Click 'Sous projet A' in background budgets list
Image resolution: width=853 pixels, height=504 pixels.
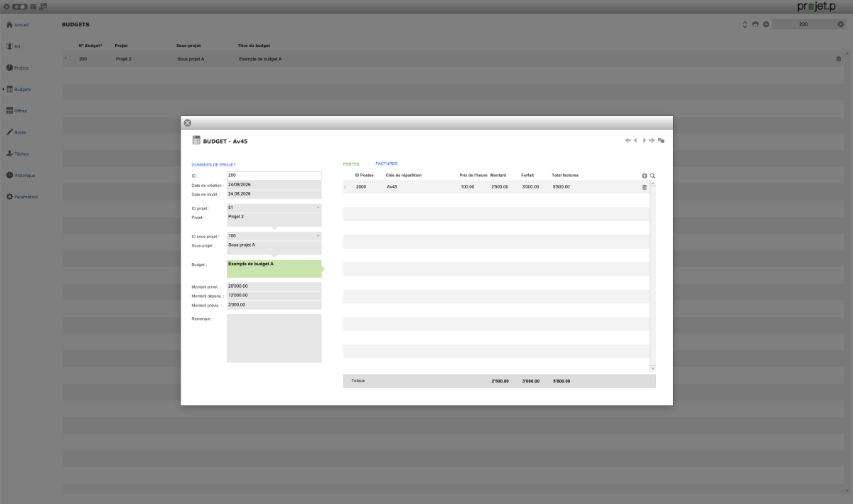191,59
